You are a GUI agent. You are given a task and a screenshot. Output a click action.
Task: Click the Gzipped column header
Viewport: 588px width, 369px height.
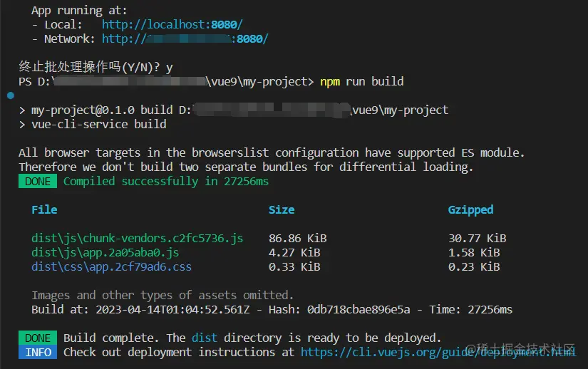[470, 210]
